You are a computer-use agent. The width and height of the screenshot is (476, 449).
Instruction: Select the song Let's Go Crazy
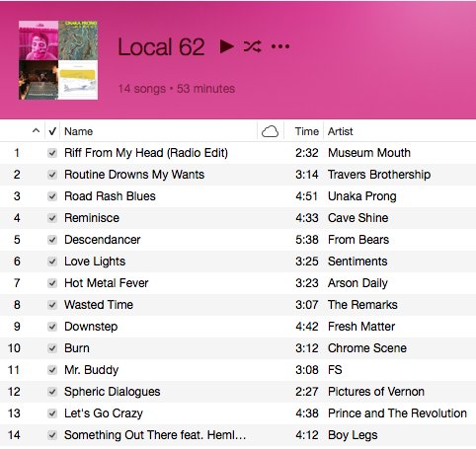104,413
